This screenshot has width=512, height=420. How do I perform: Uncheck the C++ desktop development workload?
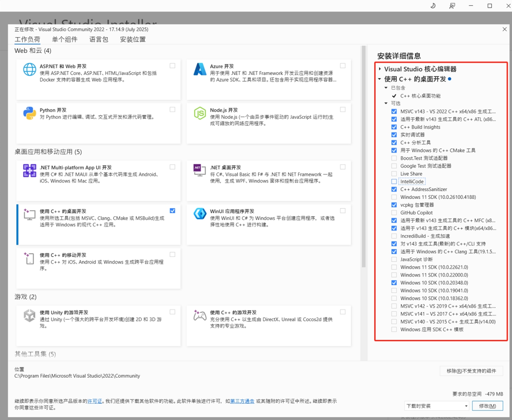point(173,211)
